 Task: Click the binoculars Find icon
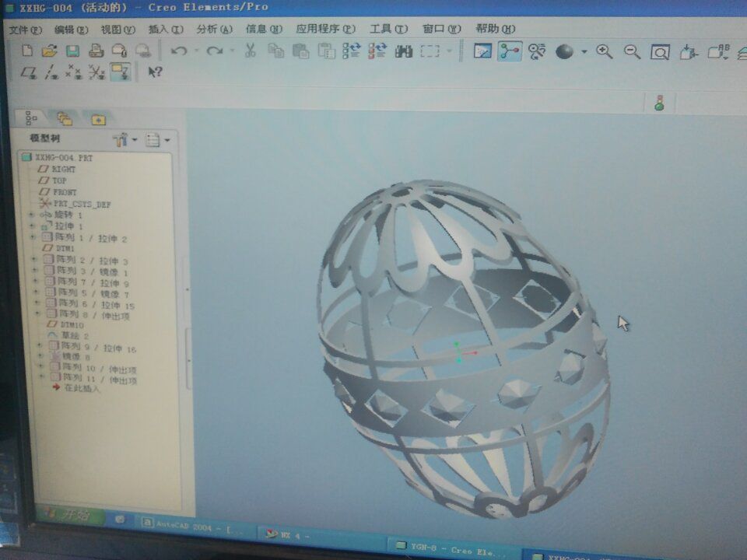click(403, 52)
